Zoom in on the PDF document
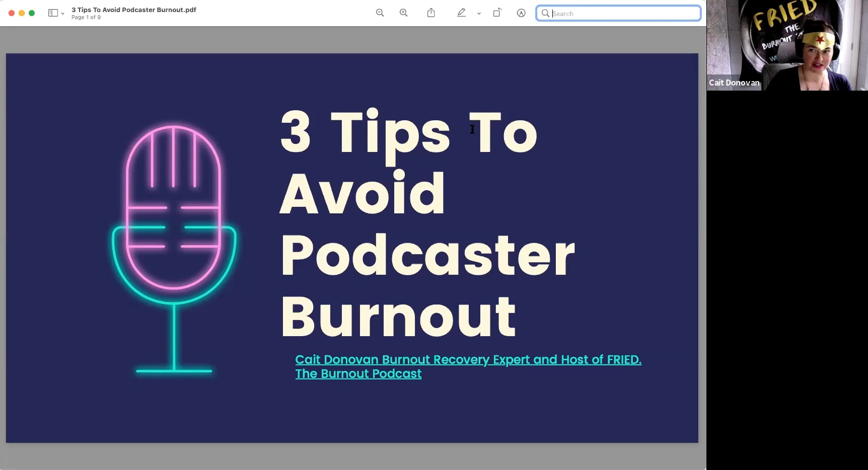868x470 pixels. [403, 13]
